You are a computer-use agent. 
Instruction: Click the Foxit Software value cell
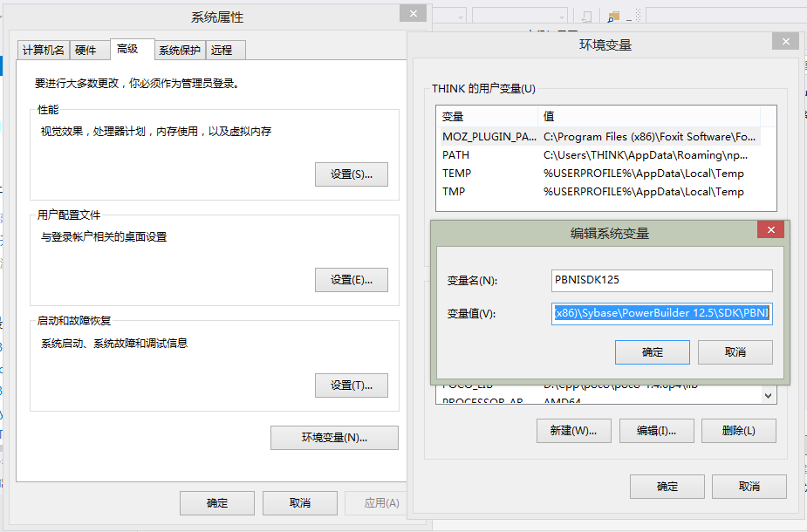pyautogui.click(x=649, y=136)
